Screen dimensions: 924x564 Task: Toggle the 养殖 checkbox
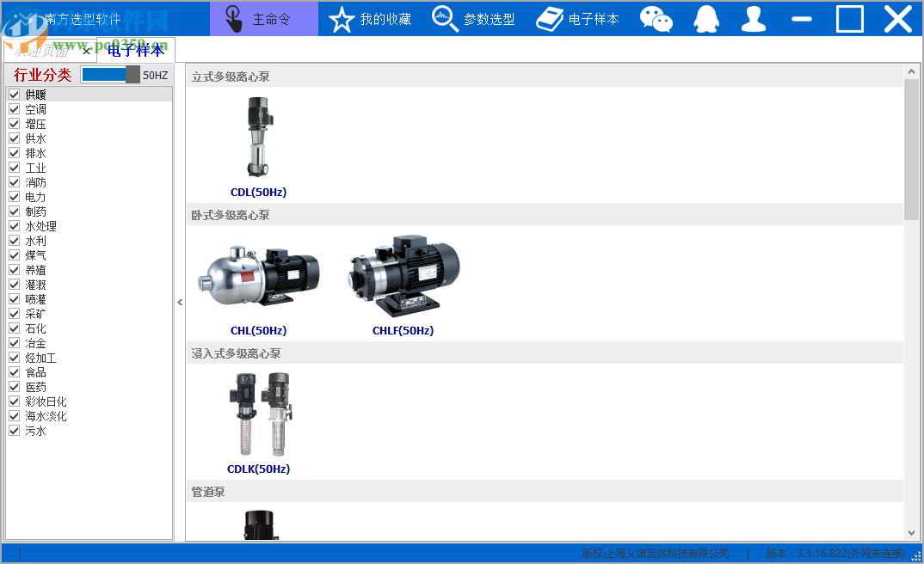[x=15, y=270]
